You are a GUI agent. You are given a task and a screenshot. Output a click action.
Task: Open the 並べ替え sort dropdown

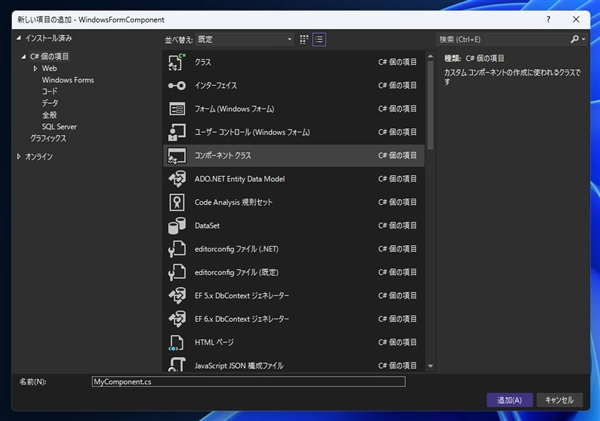pos(245,39)
